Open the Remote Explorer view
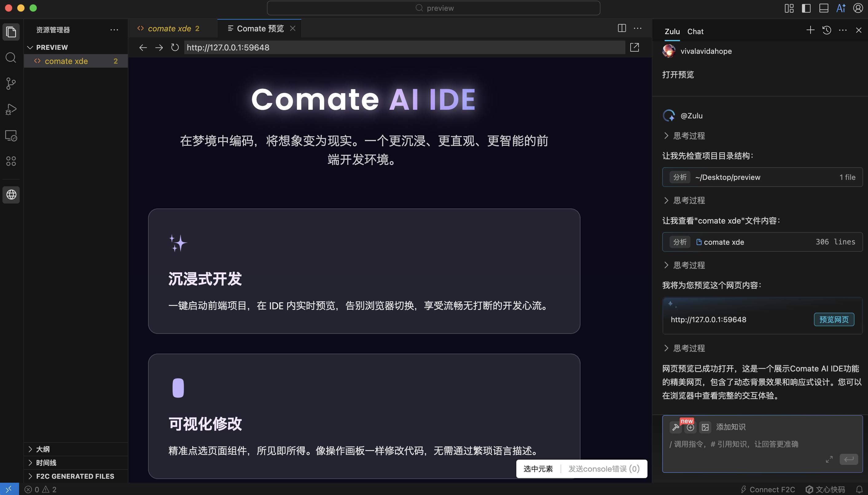 point(11,136)
